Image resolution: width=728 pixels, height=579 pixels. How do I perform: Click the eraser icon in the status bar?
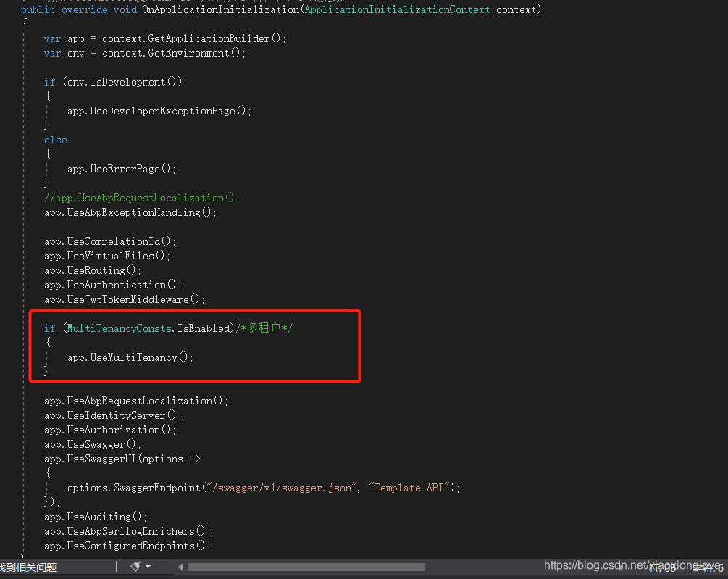click(135, 567)
